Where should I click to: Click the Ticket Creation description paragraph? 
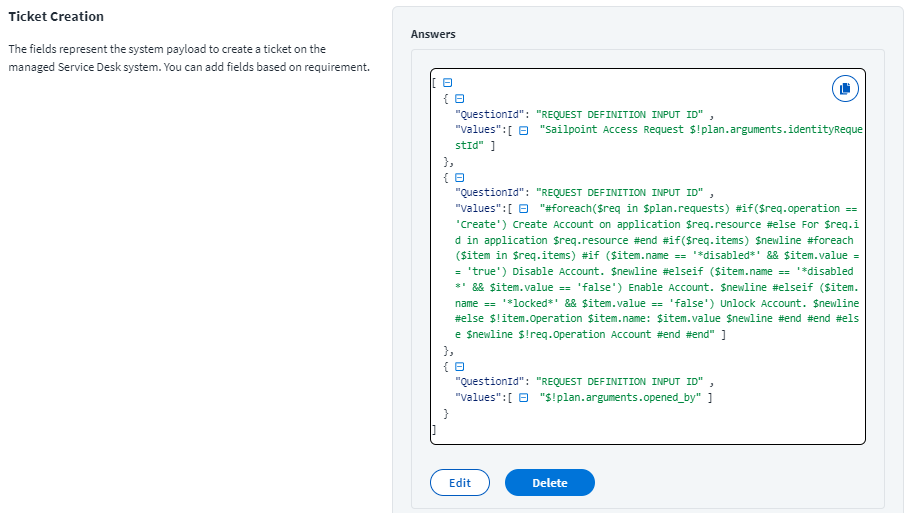[188, 58]
